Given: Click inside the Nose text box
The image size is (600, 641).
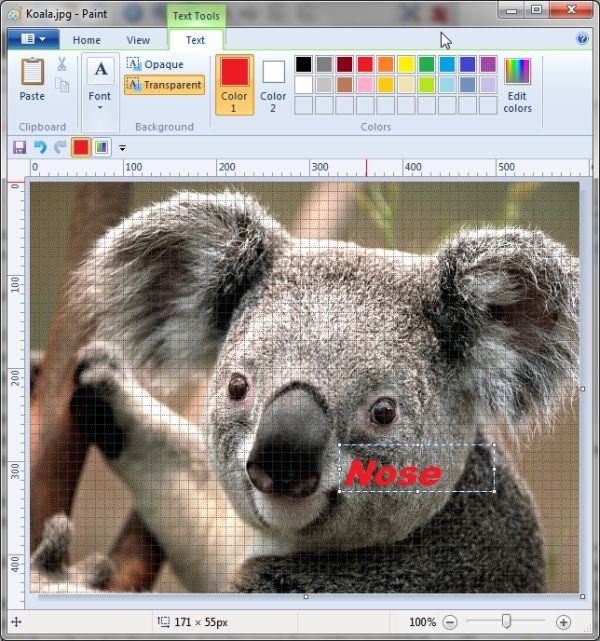Looking at the screenshot, I should click(417, 468).
